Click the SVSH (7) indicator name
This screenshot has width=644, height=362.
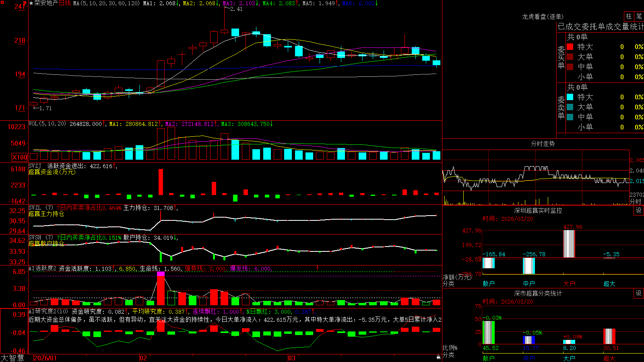41,238
